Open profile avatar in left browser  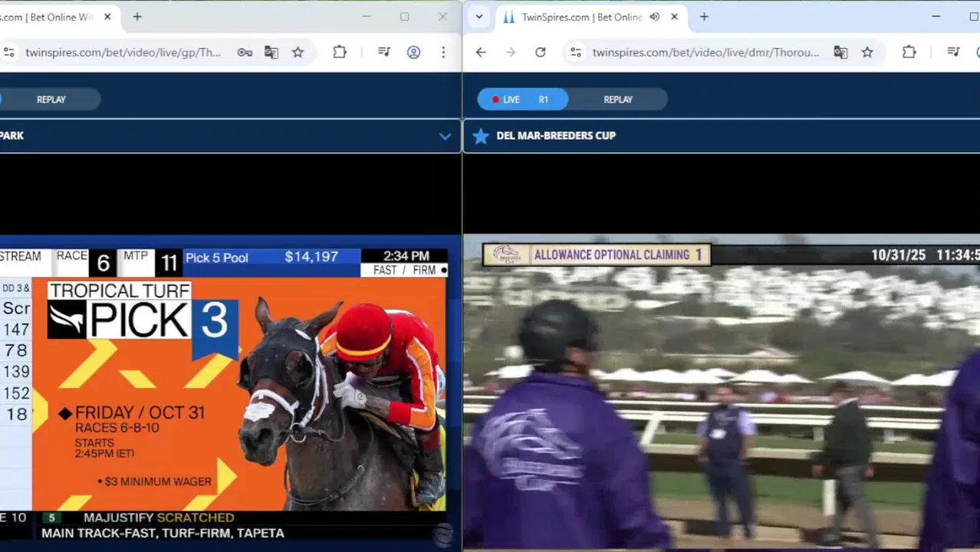[413, 52]
